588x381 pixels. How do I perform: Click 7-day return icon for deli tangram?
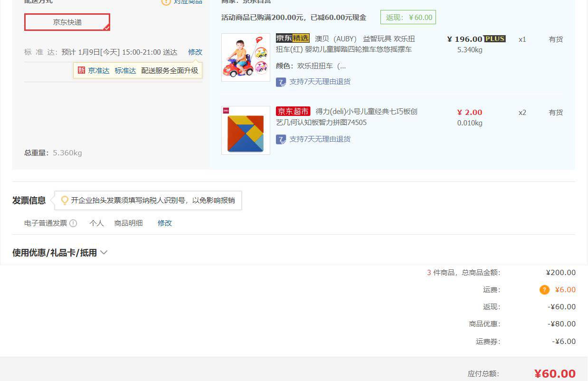[281, 139]
